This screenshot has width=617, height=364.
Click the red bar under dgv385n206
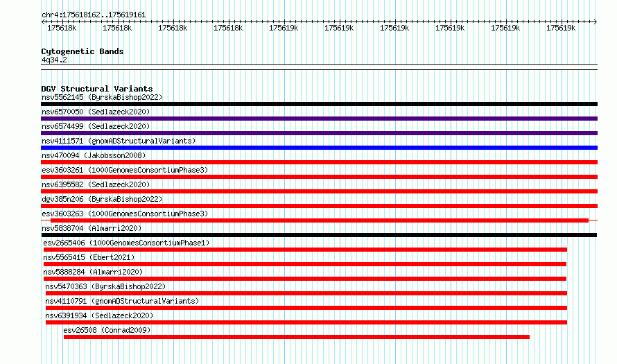click(x=319, y=206)
